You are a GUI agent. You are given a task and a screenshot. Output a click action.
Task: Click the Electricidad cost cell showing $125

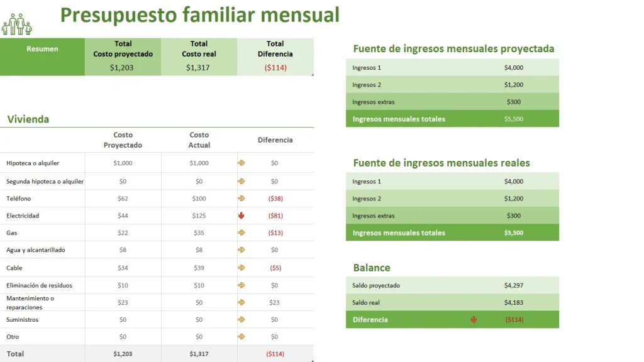(199, 215)
